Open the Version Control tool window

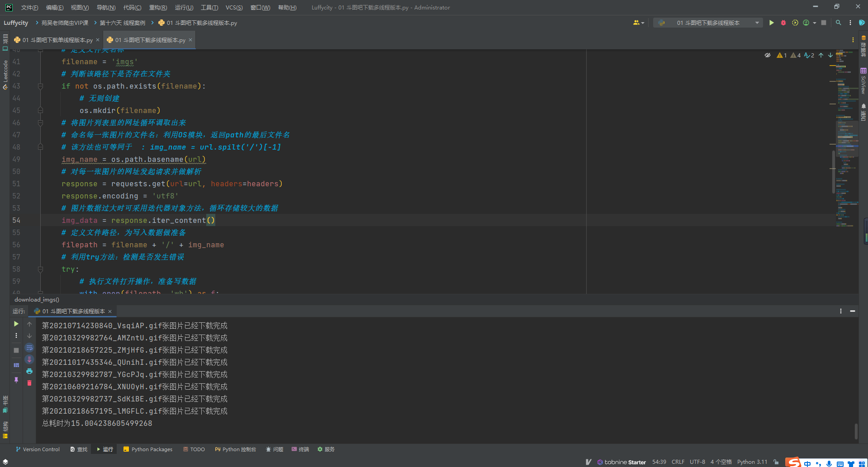38,449
